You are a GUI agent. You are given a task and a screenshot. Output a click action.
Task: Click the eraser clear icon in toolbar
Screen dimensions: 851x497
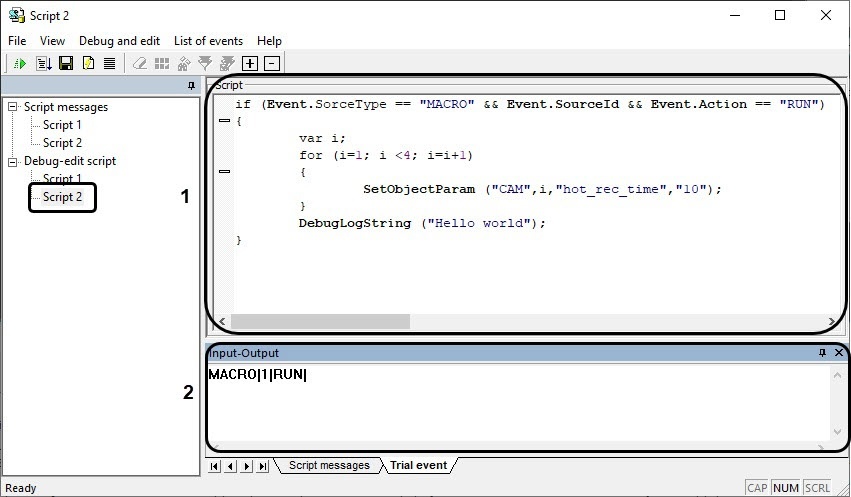click(x=140, y=63)
